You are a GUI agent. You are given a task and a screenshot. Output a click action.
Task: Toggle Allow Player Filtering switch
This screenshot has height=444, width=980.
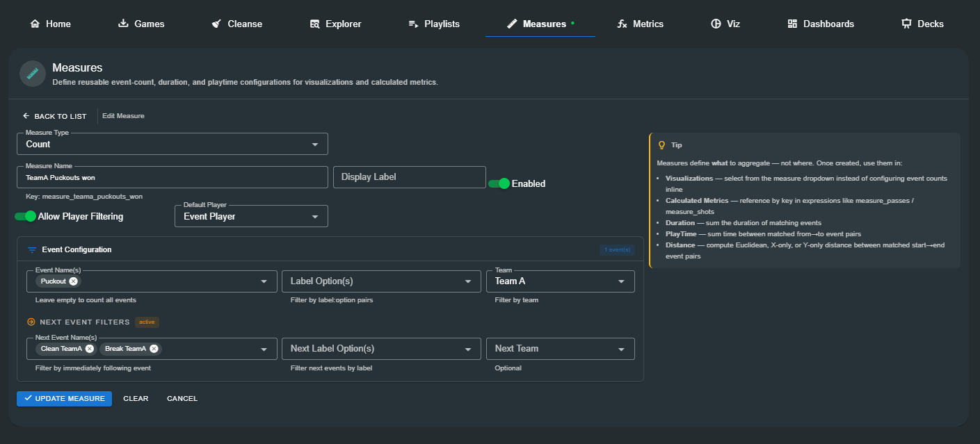[x=25, y=216]
